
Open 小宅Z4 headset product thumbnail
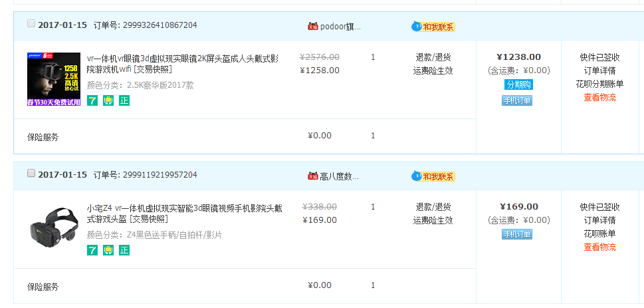(x=54, y=229)
